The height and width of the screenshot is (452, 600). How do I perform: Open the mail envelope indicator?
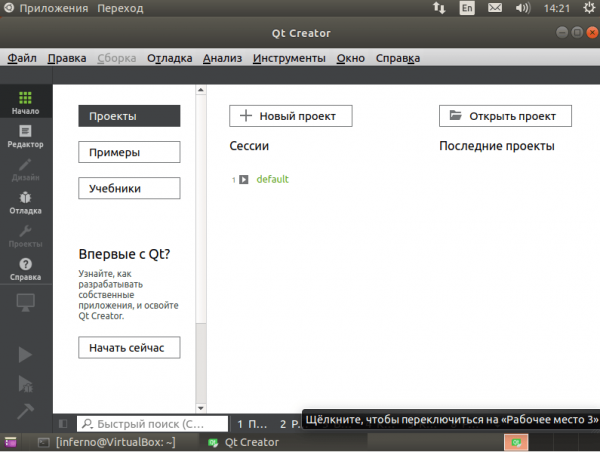[495, 8]
